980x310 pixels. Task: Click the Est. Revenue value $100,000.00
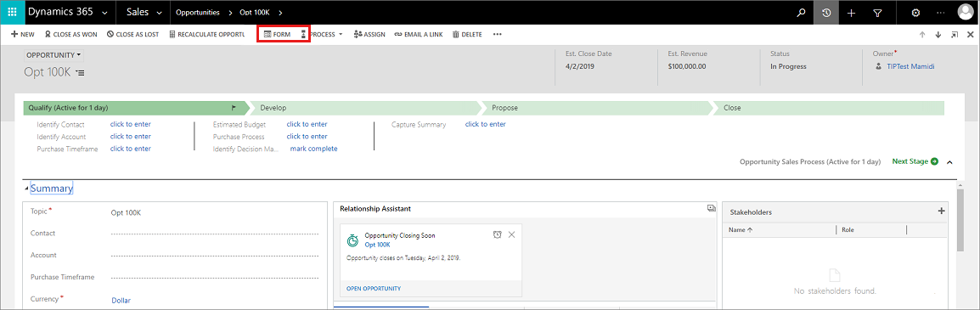[x=686, y=66]
